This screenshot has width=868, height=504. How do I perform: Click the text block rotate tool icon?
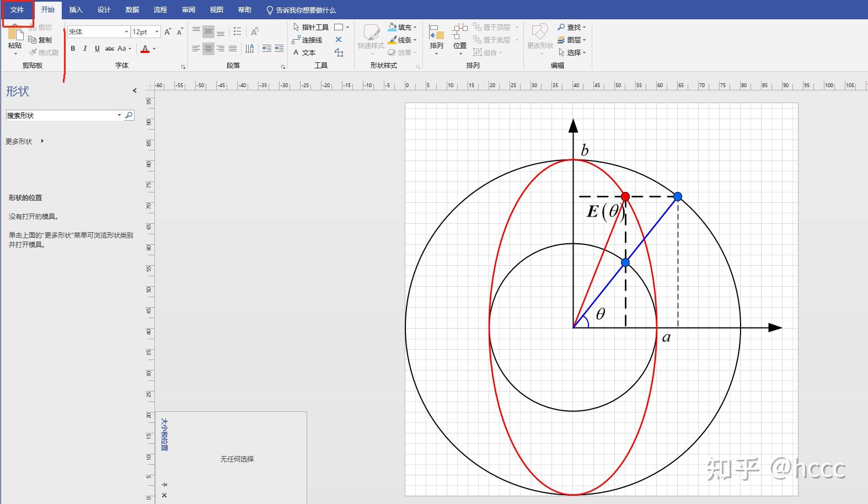tap(339, 52)
